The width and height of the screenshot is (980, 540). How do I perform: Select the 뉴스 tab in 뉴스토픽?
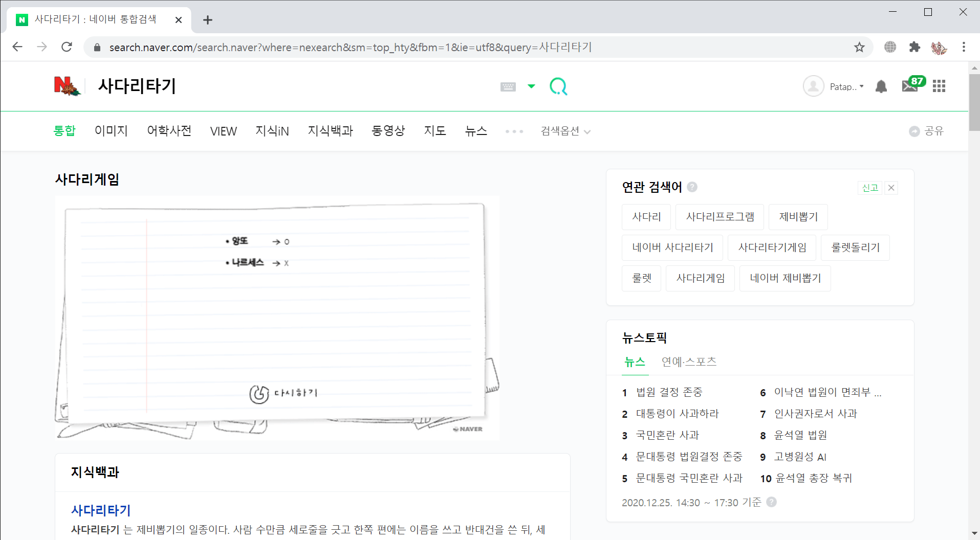pos(635,362)
